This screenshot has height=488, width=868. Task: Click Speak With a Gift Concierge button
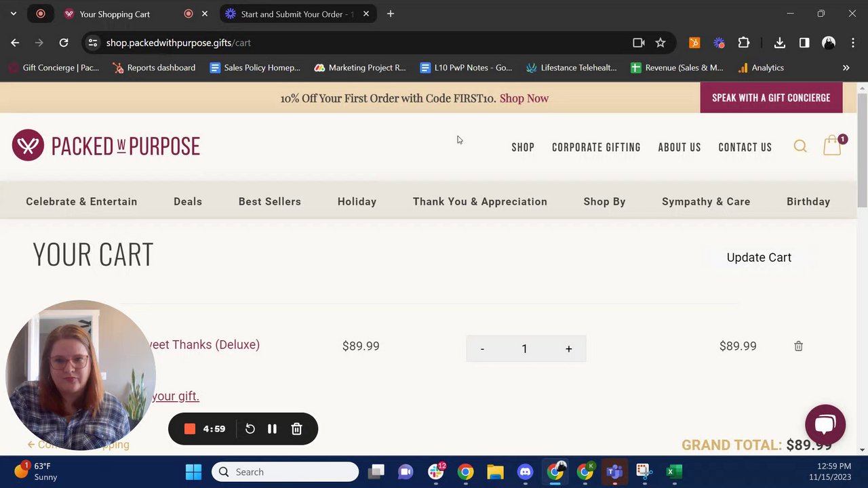coord(771,98)
